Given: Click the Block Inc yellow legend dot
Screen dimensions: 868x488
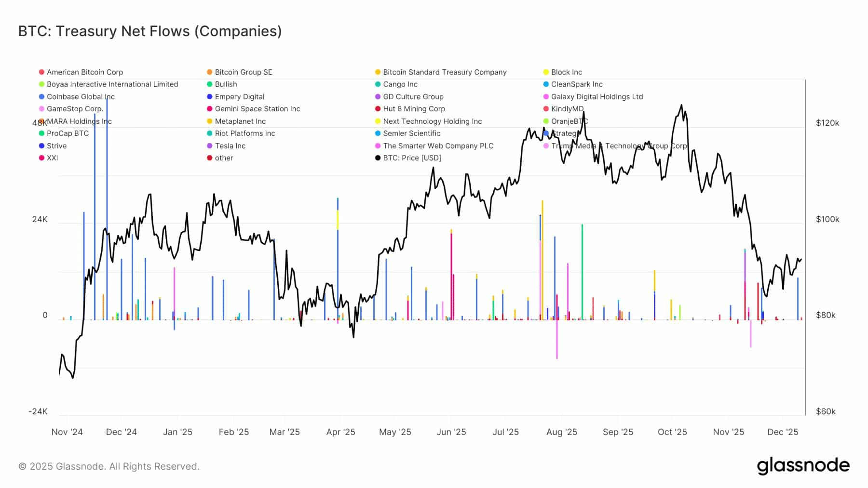Looking at the screenshot, I should (x=546, y=72).
